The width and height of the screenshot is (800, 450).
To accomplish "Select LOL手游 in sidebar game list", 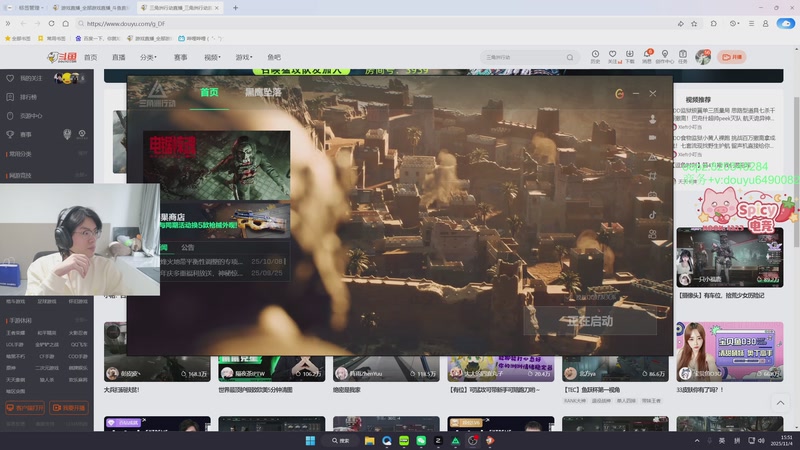I will 15,344.
